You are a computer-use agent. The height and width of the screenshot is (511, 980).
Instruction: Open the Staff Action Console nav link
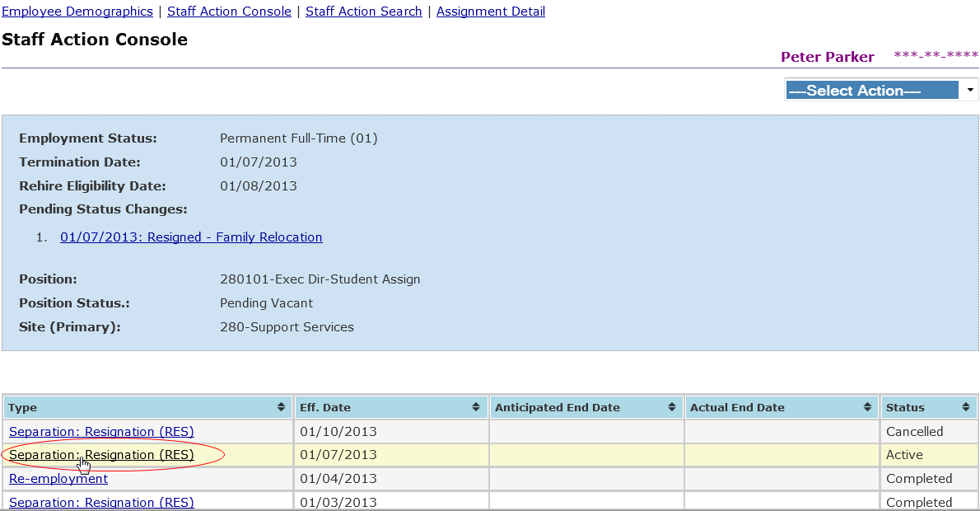(x=229, y=12)
